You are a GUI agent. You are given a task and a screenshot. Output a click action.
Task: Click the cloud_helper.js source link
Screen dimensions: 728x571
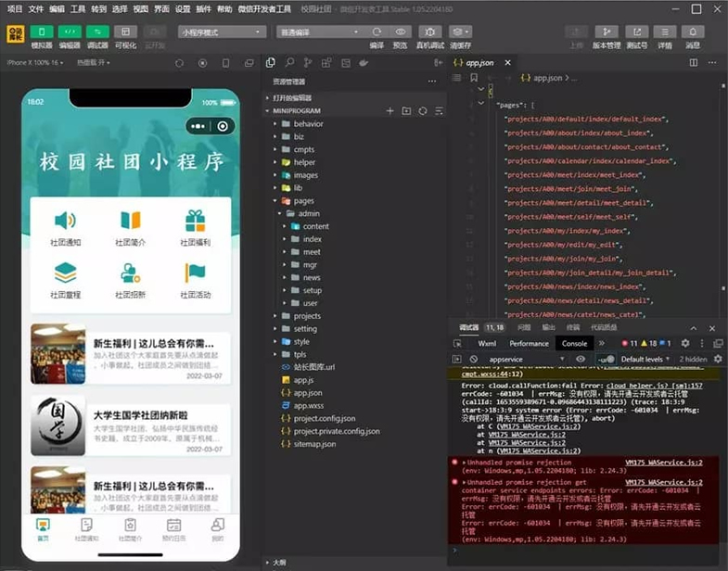coord(654,386)
